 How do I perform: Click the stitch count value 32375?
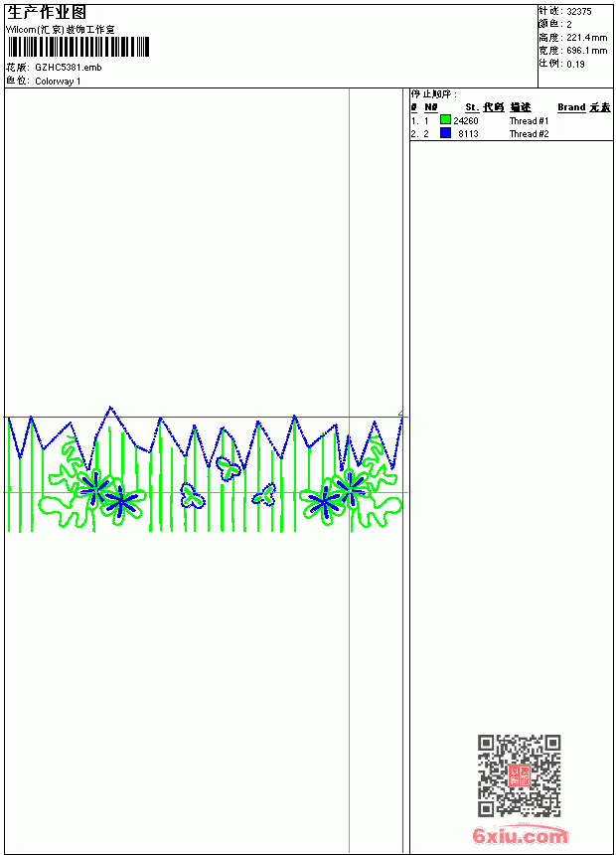(579, 12)
